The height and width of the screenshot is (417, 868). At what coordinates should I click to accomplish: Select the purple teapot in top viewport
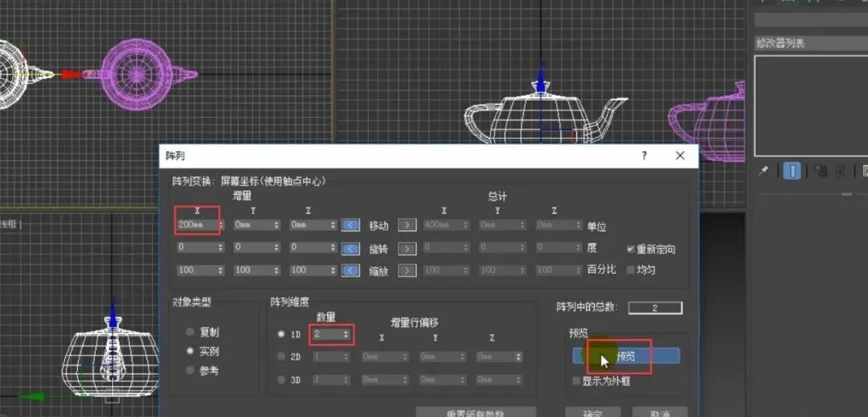tap(137, 73)
